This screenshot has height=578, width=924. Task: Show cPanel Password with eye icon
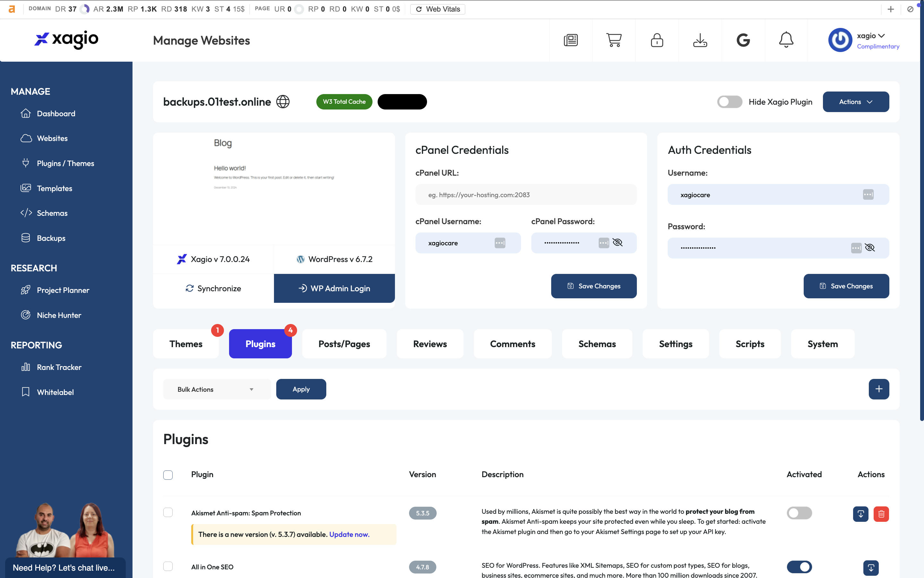(617, 242)
